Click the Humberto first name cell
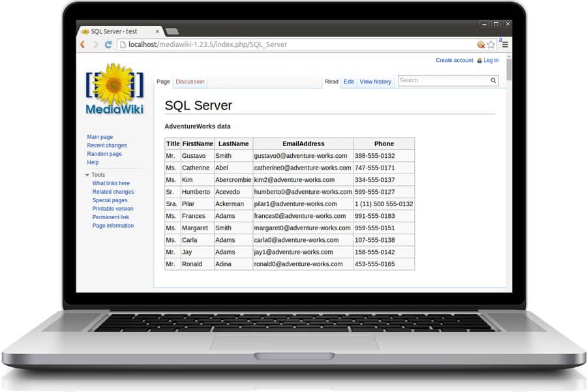587x392 pixels. tap(198, 192)
